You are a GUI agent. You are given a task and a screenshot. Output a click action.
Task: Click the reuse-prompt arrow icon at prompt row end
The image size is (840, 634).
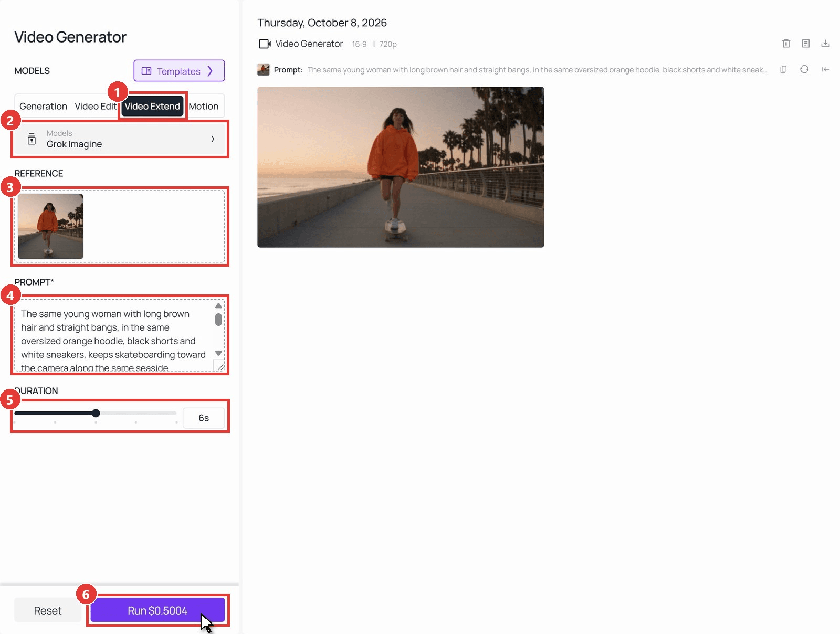tap(825, 69)
